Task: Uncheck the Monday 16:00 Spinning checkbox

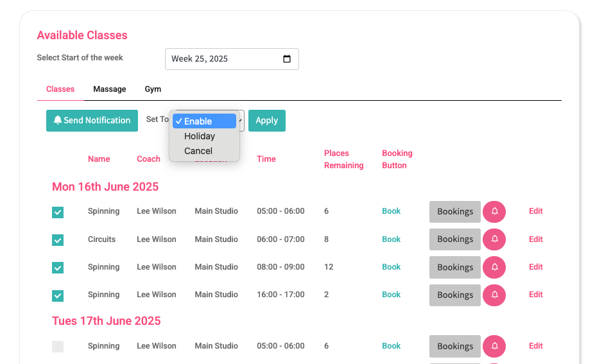Action: (58, 295)
